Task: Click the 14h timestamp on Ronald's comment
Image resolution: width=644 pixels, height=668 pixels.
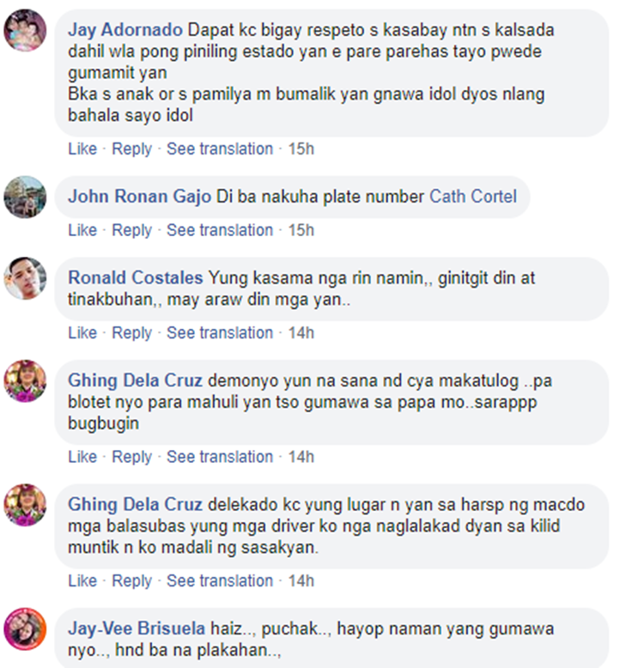Action: tap(301, 333)
